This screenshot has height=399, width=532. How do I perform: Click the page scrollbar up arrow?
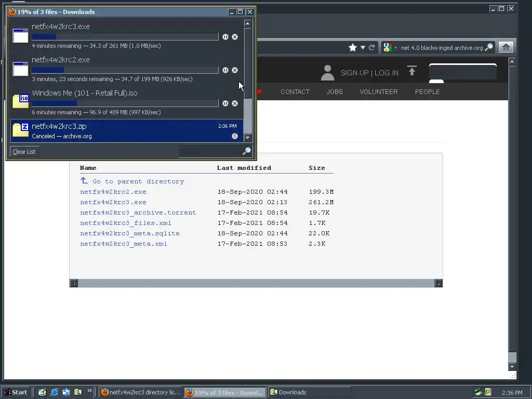click(x=512, y=62)
